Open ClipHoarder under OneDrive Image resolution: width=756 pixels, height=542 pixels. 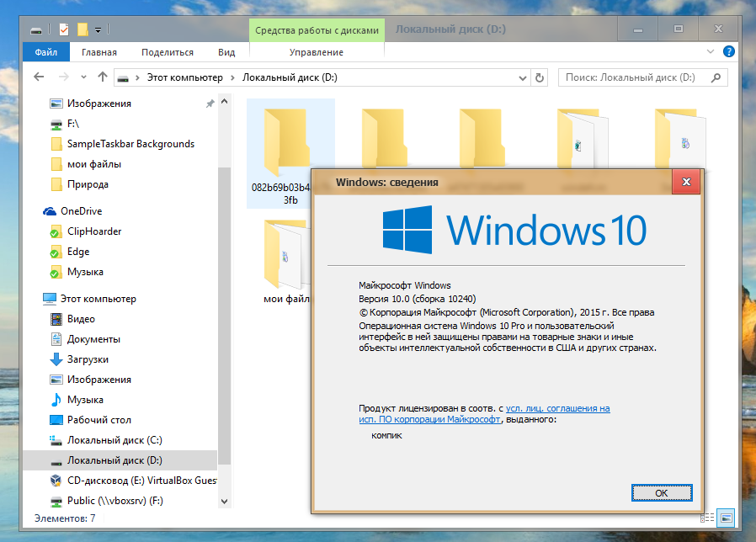click(94, 231)
